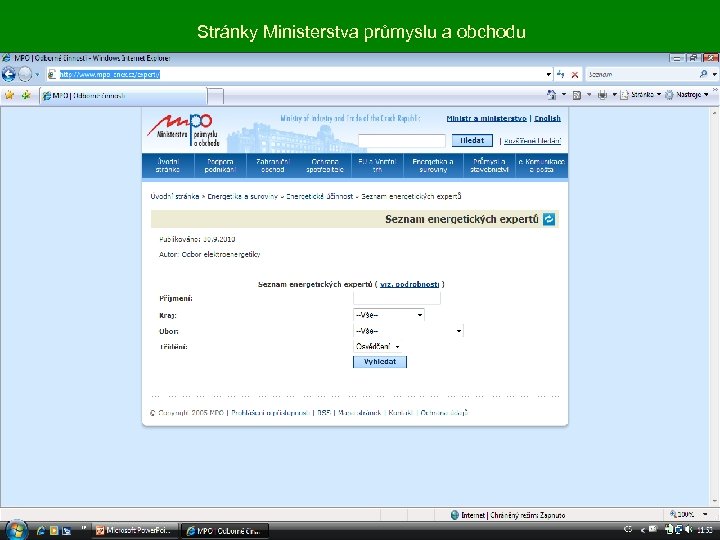Open the recent pages dropdown arrow

pos(38,74)
